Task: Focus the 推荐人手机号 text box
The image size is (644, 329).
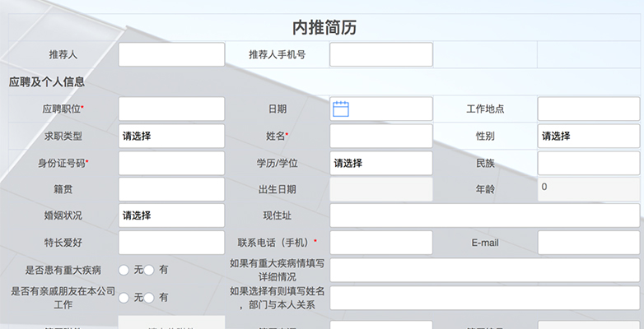Action: [x=380, y=55]
